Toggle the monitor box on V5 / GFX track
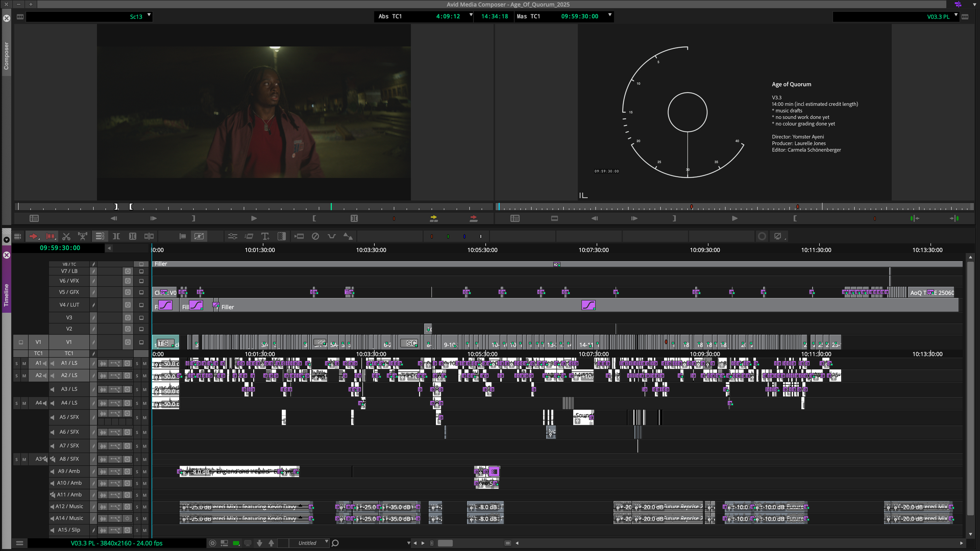Viewport: 980px width, 551px height. (142, 292)
